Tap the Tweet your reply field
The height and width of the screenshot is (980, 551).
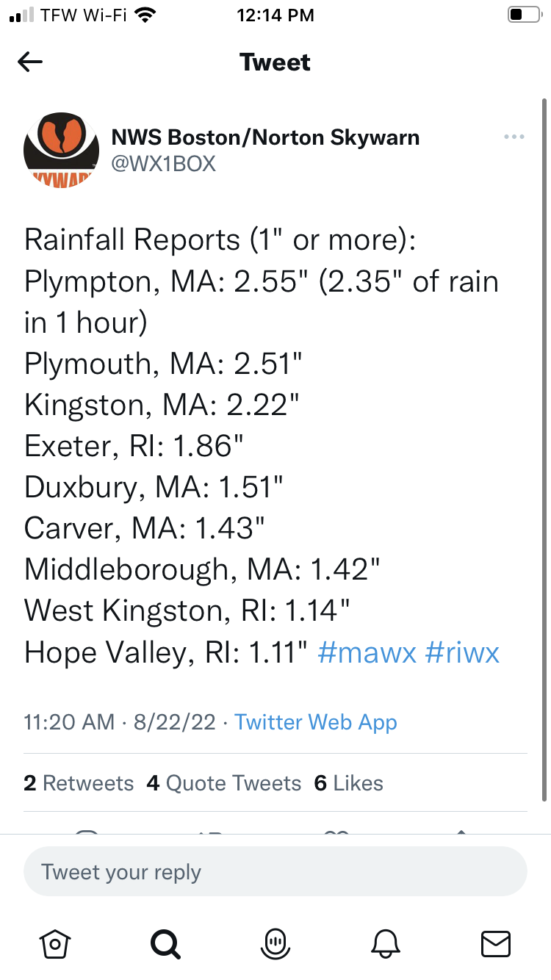[275, 872]
